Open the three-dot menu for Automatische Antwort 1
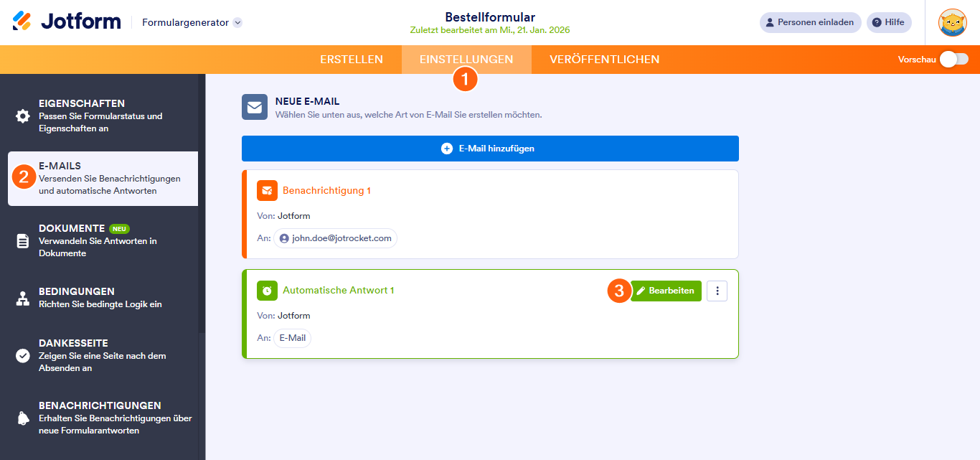The width and height of the screenshot is (980, 460). [717, 291]
